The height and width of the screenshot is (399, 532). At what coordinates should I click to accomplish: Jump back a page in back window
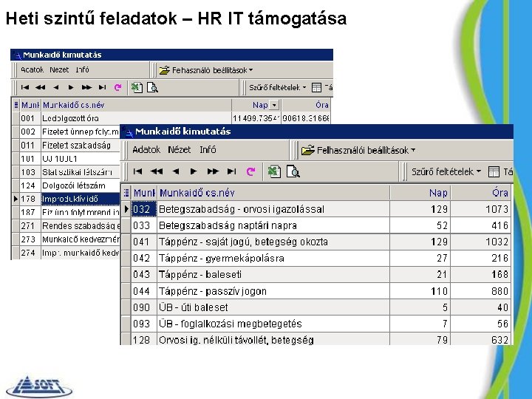pyautogui.click(x=41, y=87)
